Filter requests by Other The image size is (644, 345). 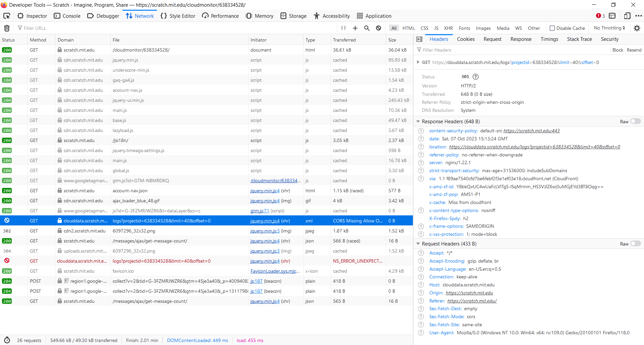point(534,28)
